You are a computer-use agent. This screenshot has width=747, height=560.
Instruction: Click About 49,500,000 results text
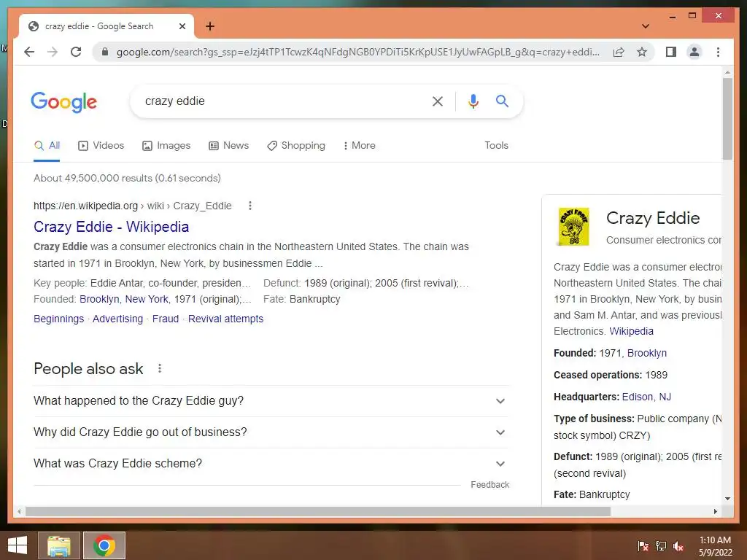[x=127, y=178]
